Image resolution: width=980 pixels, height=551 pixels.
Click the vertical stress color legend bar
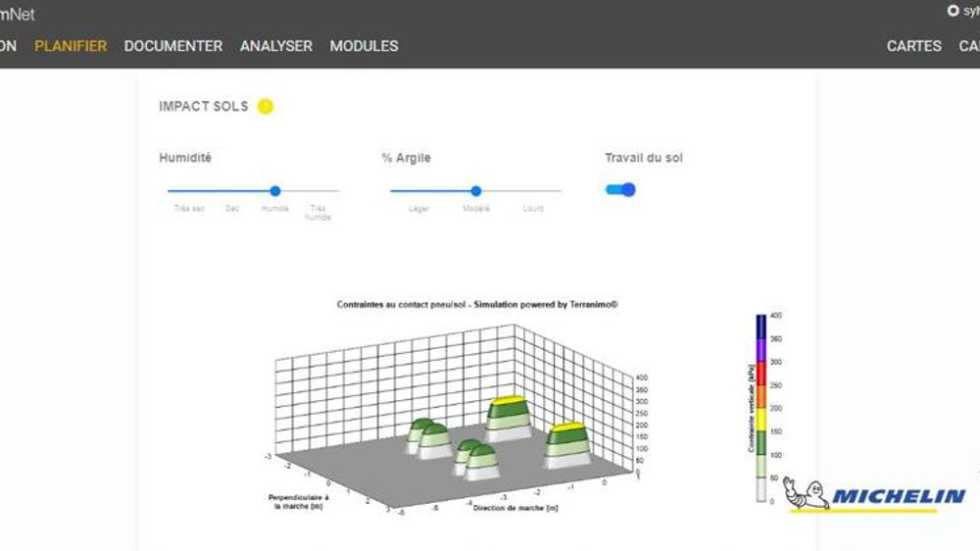point(760,408)
